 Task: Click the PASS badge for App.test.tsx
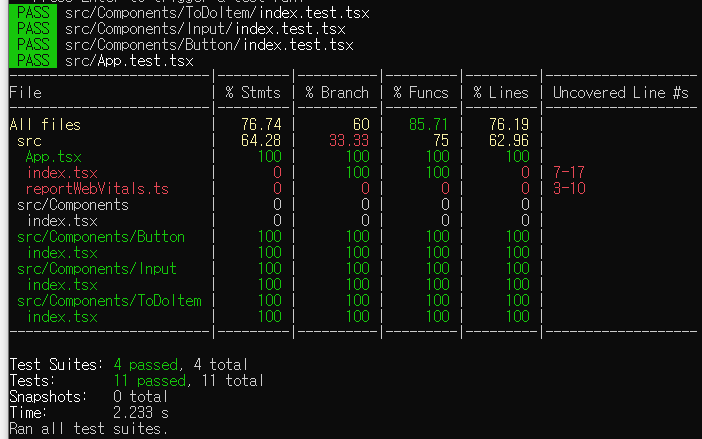tap(33, 60)
